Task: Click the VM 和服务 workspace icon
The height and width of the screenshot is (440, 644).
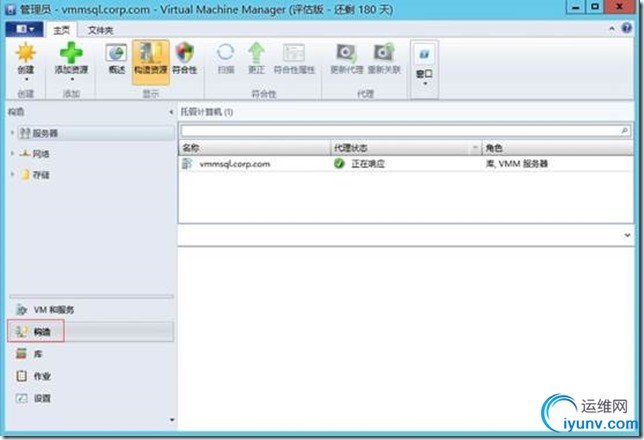Action: (x=21, y=309)
